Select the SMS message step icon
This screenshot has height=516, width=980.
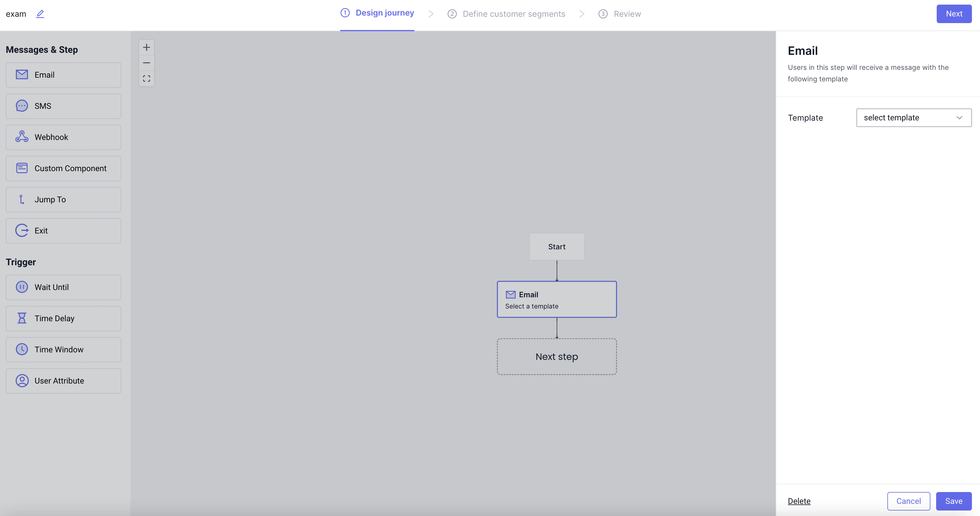(63, 106)
